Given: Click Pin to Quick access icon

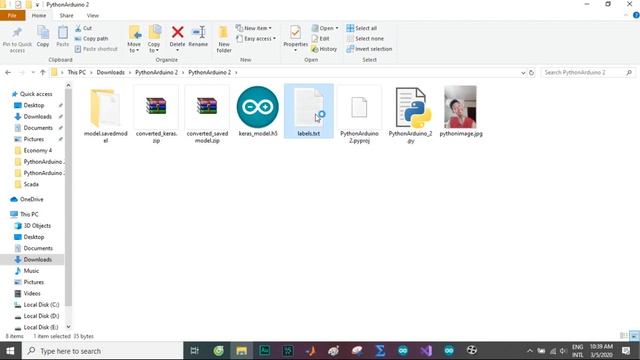Looking at the screenshot, I should (17, 40).
